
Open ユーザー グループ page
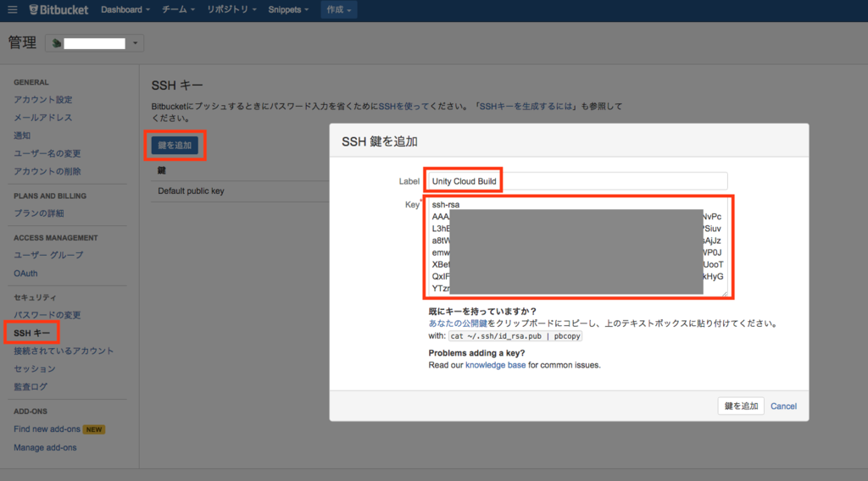point(48,255)
